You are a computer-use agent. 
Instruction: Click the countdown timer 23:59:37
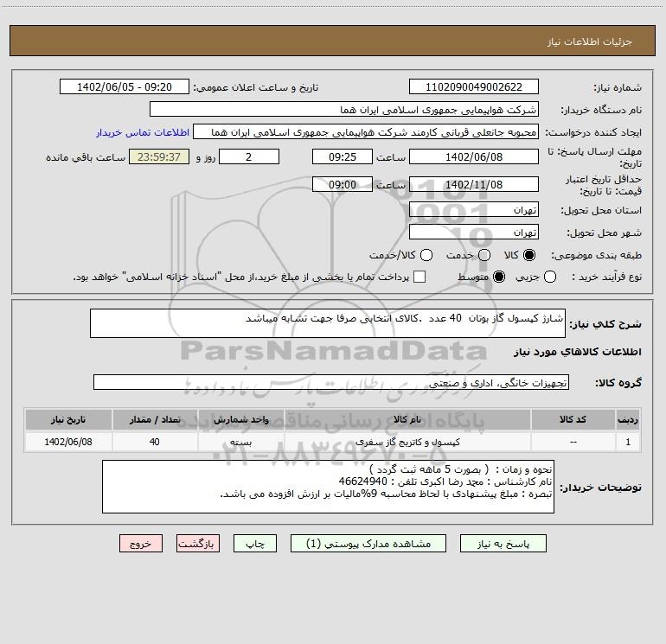pos(159,156)
